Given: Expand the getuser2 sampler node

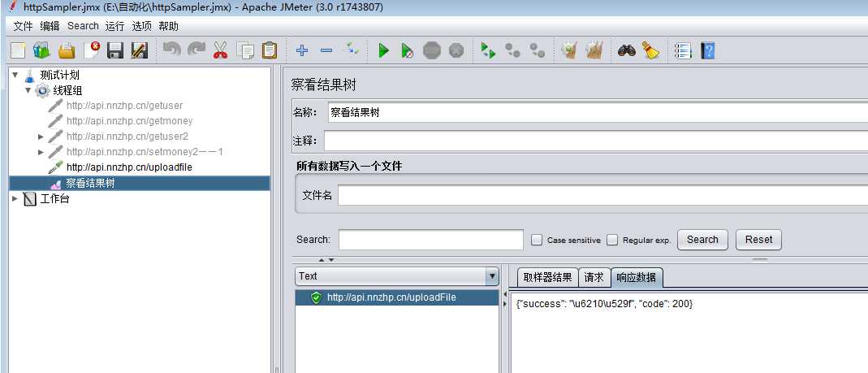Looking at the screenshot, I should click(41, 137).
